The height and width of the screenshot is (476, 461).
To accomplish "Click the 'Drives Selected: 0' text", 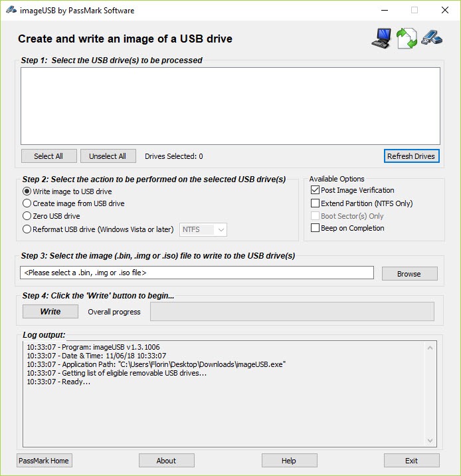I will tap(174, 156).
